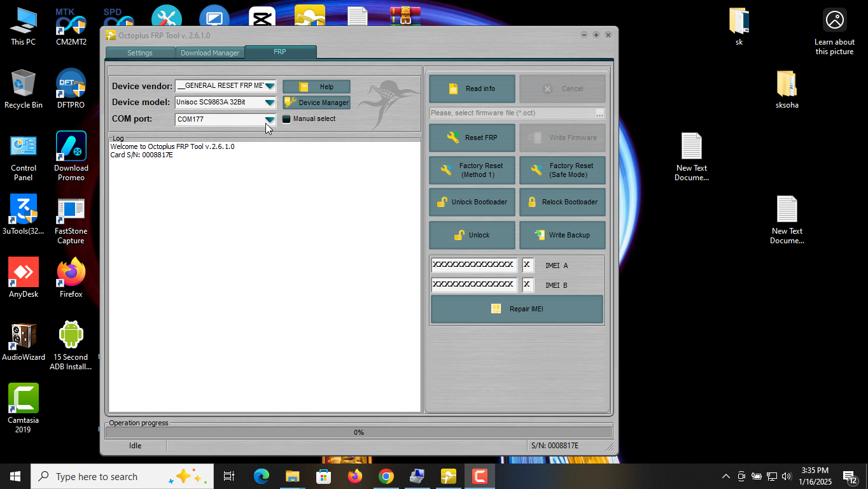Open the Download Manager tab
This screenshot has width=868, height=489.
tap(210, 53)
